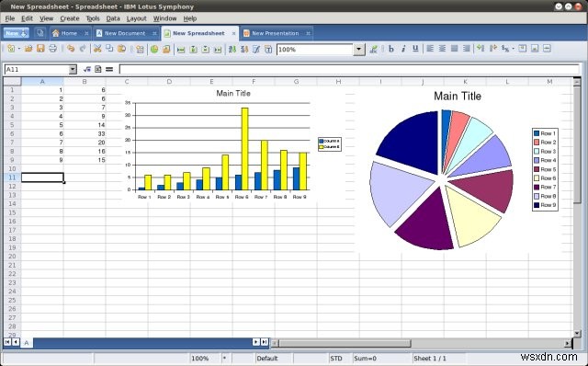This screenshot has height=366, width=588.
Task: Click the equals Function icon
Action: pos(109,69)
